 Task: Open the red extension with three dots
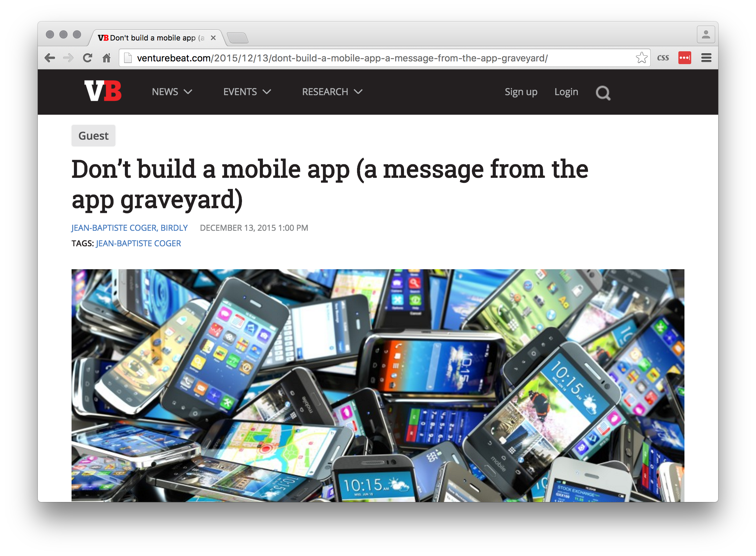tap(685, 57)
